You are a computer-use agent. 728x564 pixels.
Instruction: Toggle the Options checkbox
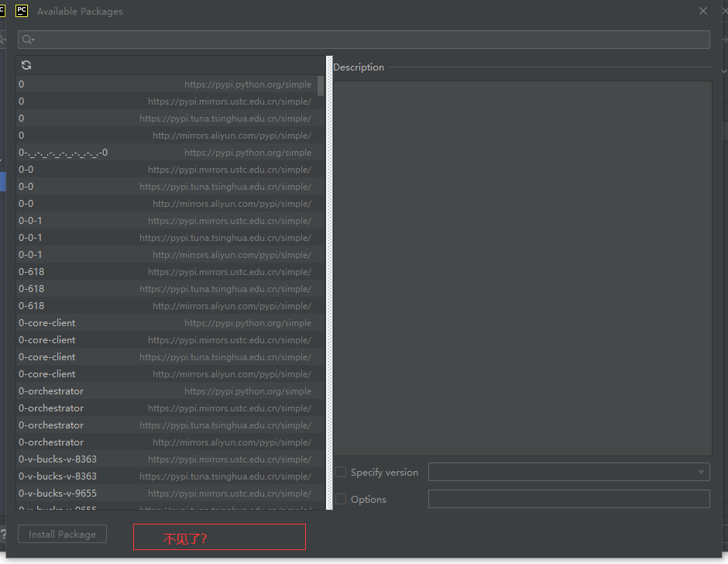pos(341,499)
